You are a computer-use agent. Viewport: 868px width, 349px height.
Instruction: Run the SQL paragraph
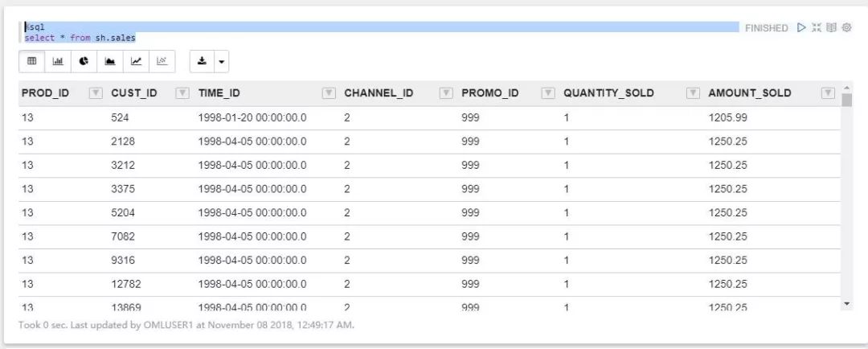[801, 27]
